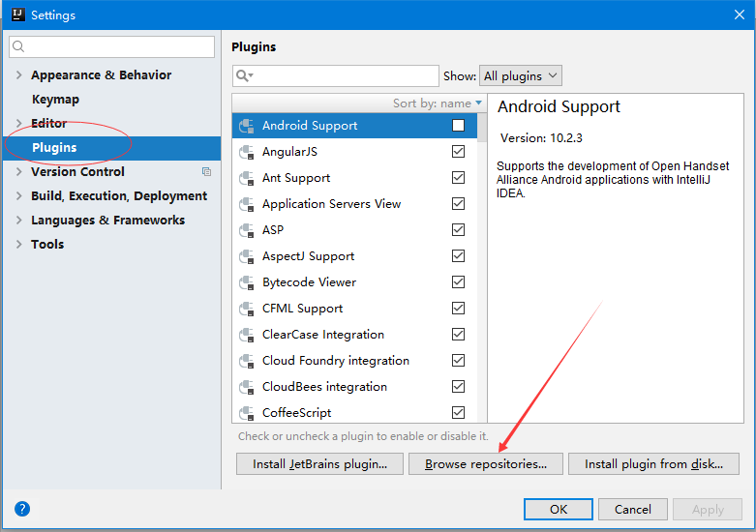This screenshot has width=756, height=532.
Task: Uncheck the ClearCase Integration checkbox
Action: click(x=458, y=335)
